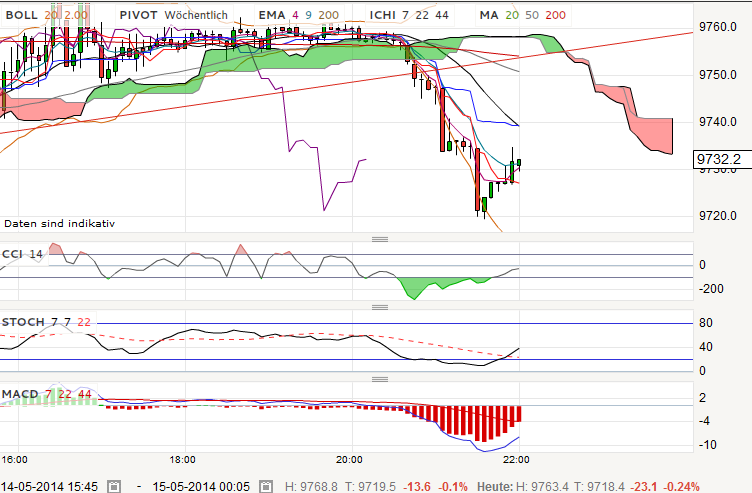Click today's high value H: 9763.4

click(542, 487)
